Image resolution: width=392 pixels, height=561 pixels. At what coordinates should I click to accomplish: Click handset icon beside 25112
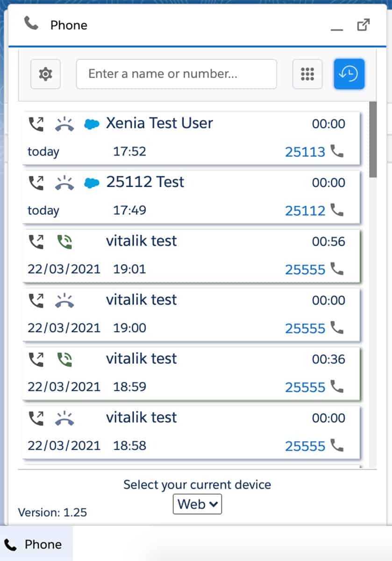(337, 209)
